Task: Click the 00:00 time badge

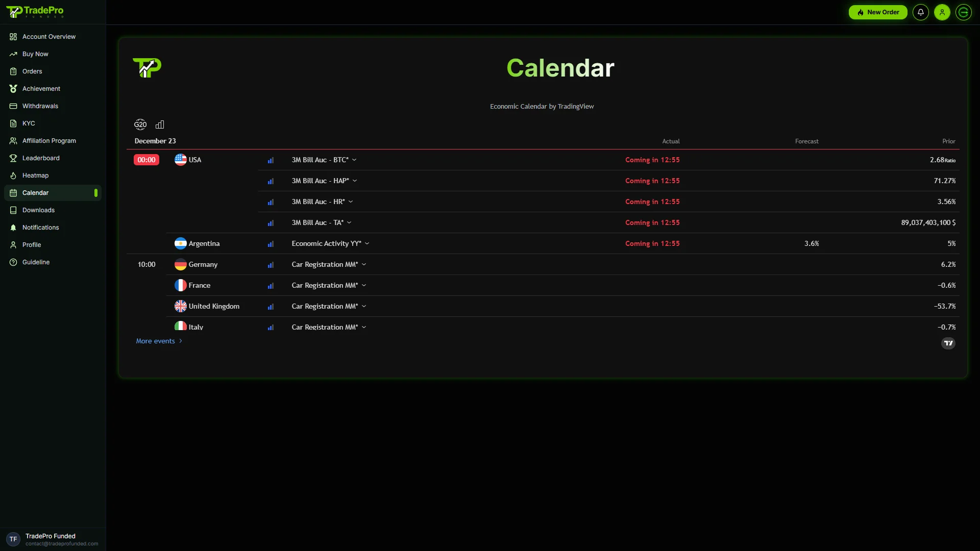Action: tap(146, 160)
